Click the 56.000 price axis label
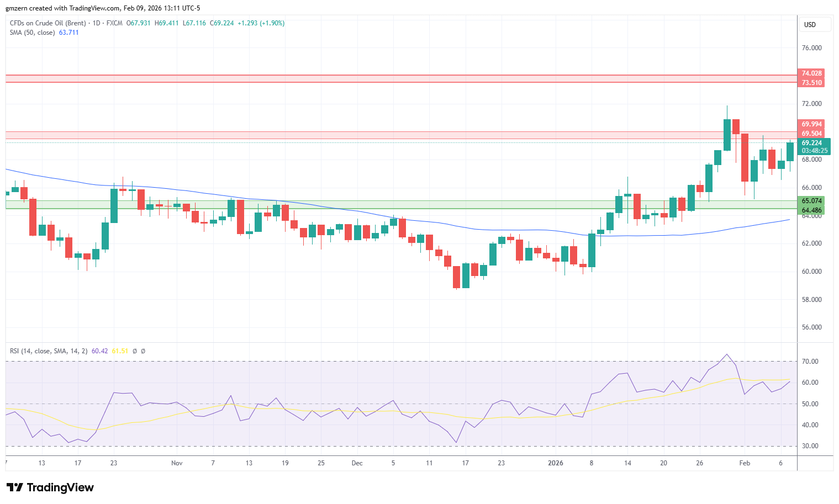 pos(811,327)
